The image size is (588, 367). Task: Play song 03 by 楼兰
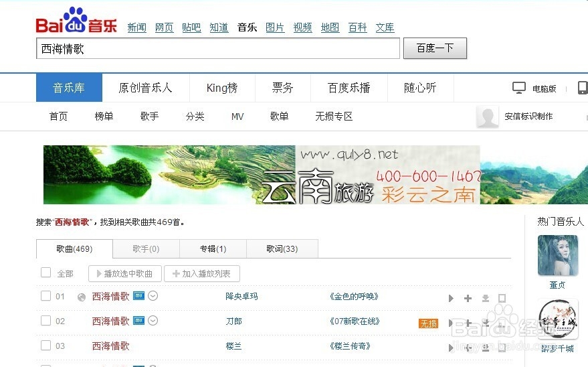click(451, 348)
